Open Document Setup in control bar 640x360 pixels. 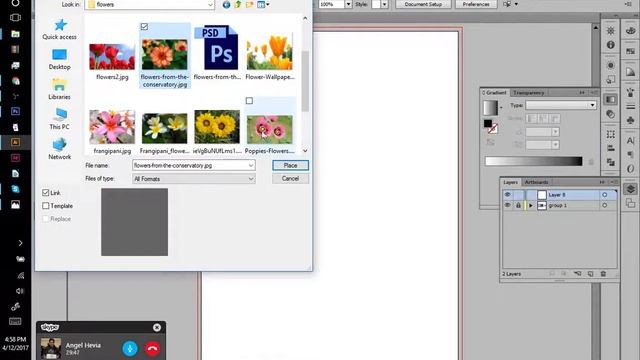click(x=423, y=4)
